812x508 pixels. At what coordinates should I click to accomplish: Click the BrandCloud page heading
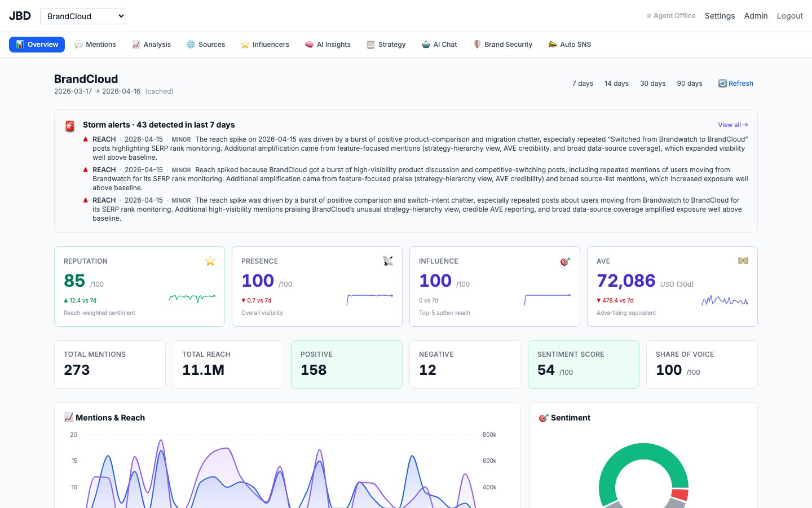[86, 79]
